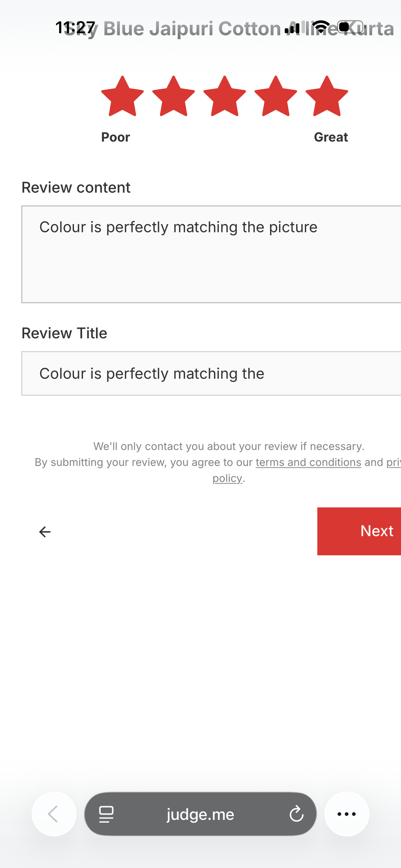
Task: Open the page reader icon in address bar
Action: [x=106, y=814]
